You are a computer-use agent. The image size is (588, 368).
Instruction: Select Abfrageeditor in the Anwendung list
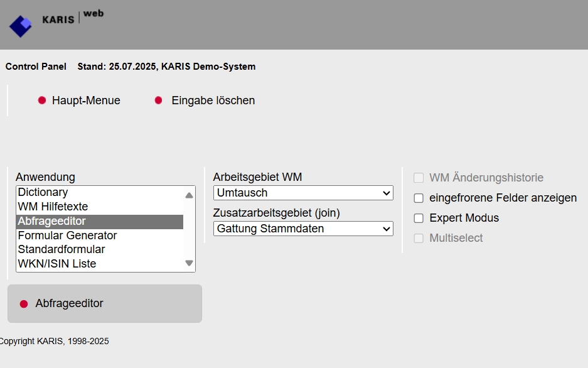click(100, 221)
